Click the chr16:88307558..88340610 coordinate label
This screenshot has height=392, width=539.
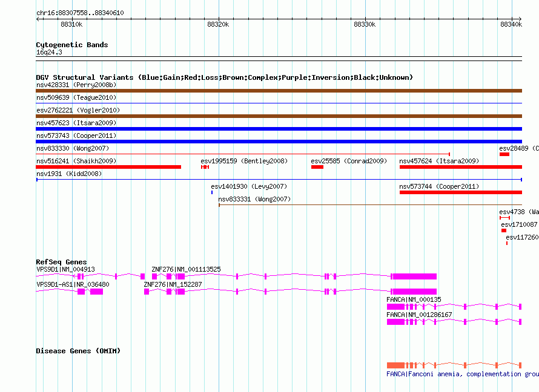coord(80,13)
